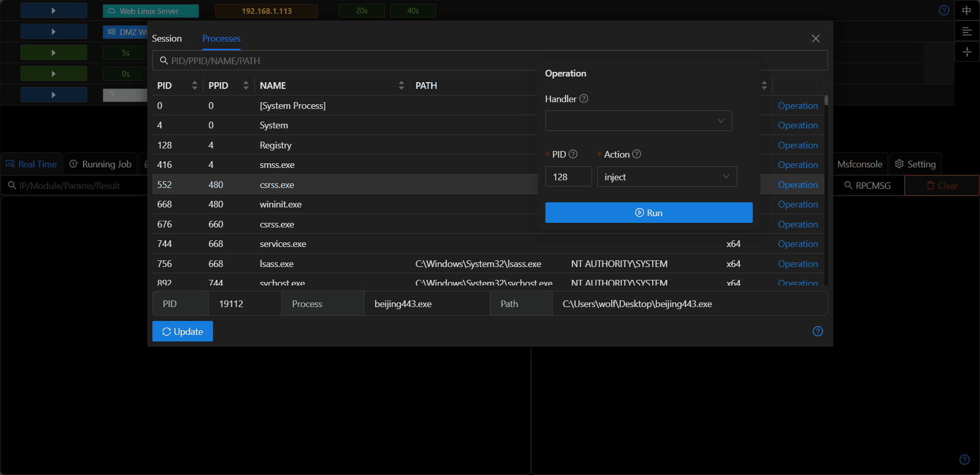This screenshot has width=980, height=475.
Task: Sort the PID column with arrows
Action: pyautogui.click(x=194, y=85)
